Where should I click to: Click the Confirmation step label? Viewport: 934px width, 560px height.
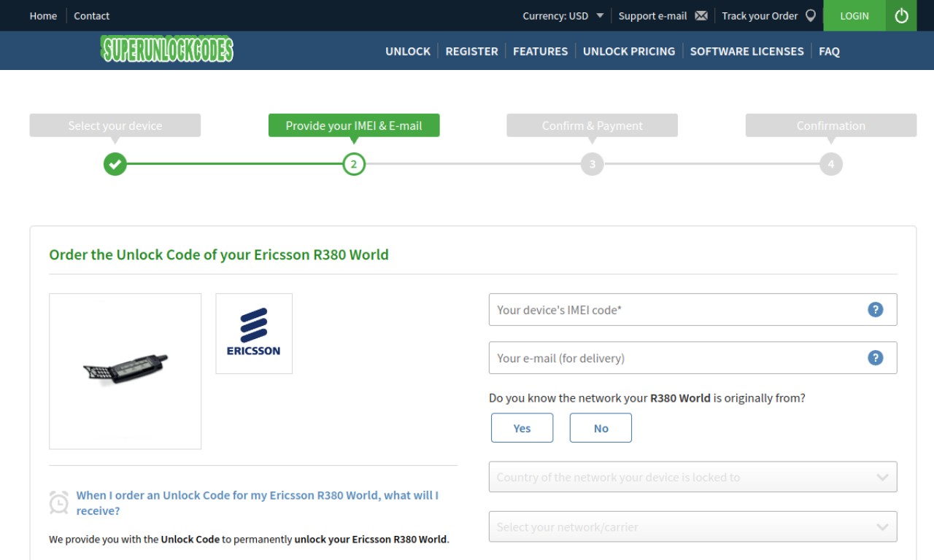(831, 125)
